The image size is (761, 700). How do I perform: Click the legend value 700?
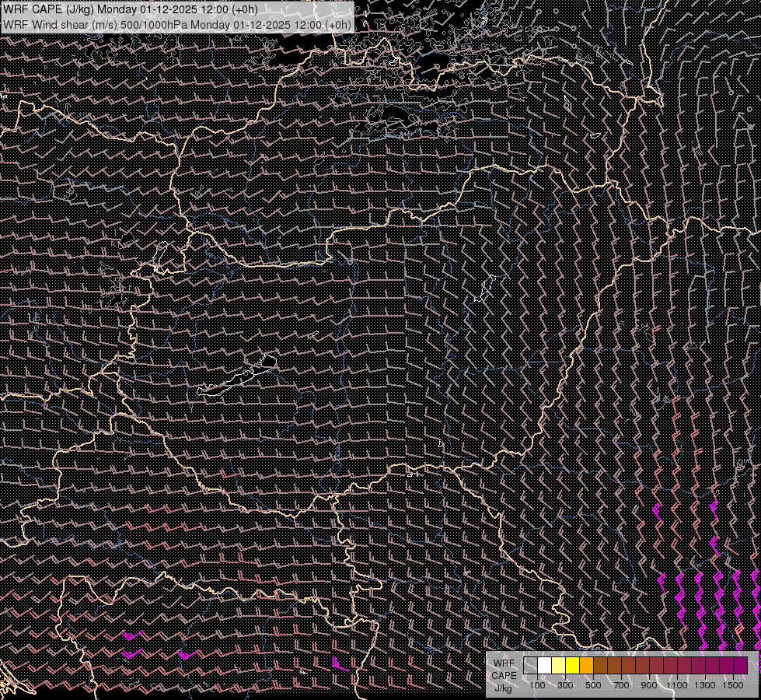(x=621, y=685)
